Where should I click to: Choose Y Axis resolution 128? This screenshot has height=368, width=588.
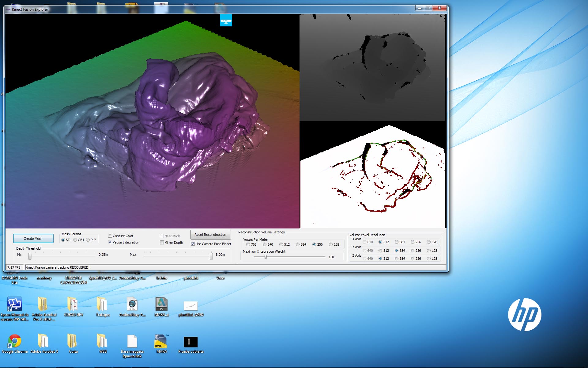429,251
